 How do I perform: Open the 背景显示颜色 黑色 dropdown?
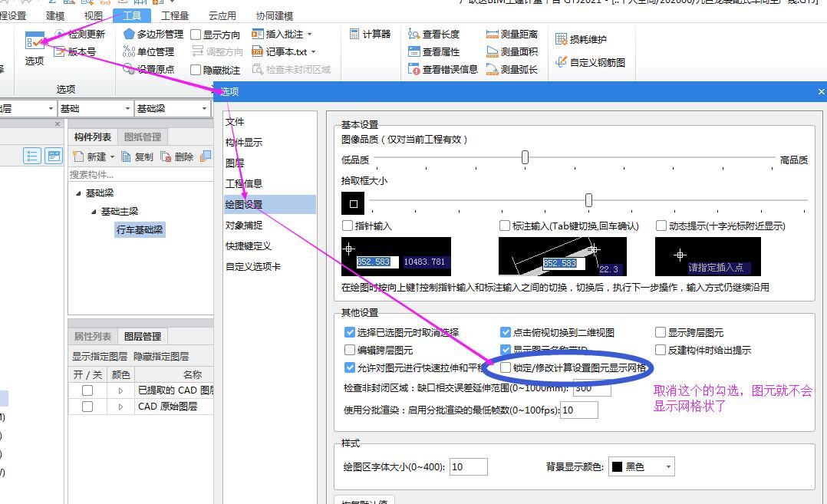click(x=641, y=466)
